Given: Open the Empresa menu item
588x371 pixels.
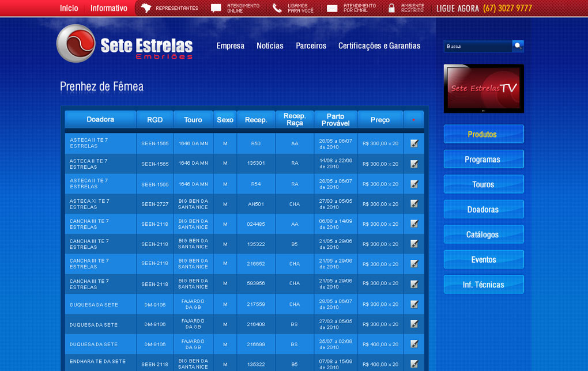Looking at the screenshot, I should tap(230, 46).
